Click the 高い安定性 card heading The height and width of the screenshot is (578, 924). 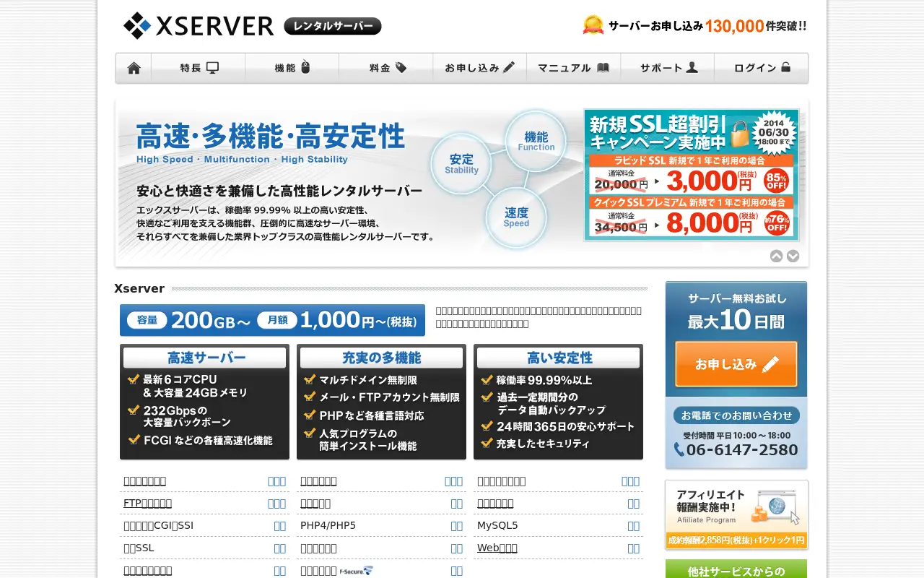559,358
